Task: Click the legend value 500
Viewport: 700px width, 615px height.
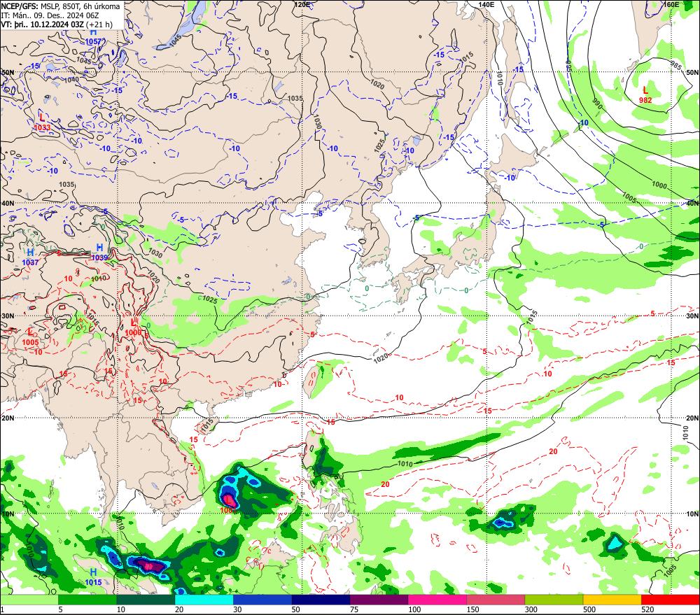Action: click(x=589, y=609)
